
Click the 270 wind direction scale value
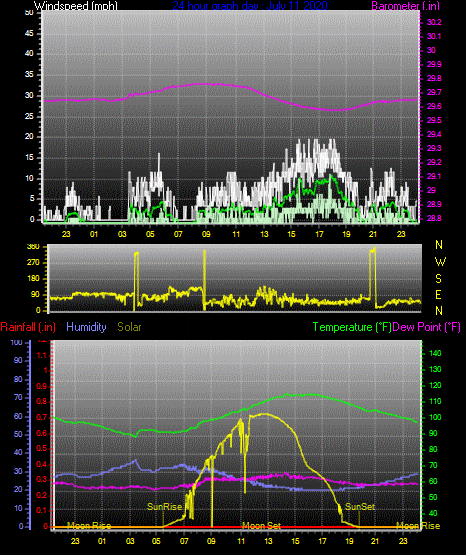[33, 263]
